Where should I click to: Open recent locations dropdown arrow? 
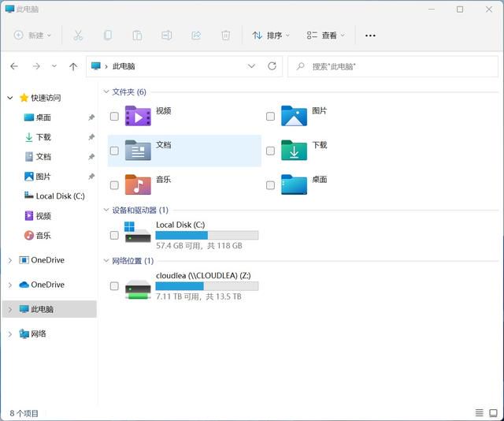click(54, 66)
